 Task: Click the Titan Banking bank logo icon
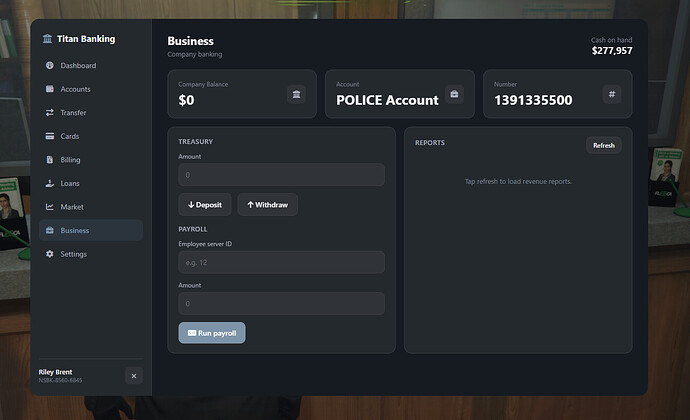pyautogui.click(x=47, y=39)
